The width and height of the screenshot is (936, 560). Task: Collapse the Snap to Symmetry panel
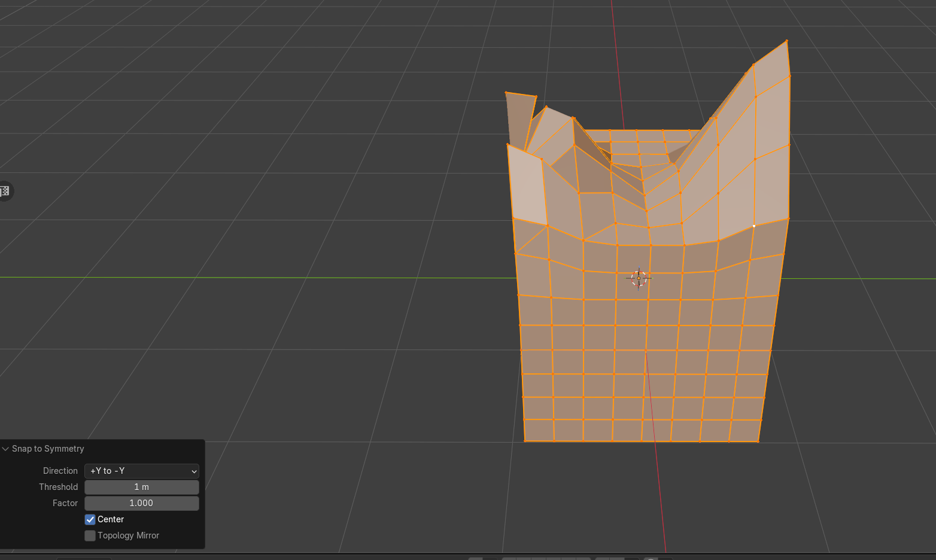(x=5, y=449)
